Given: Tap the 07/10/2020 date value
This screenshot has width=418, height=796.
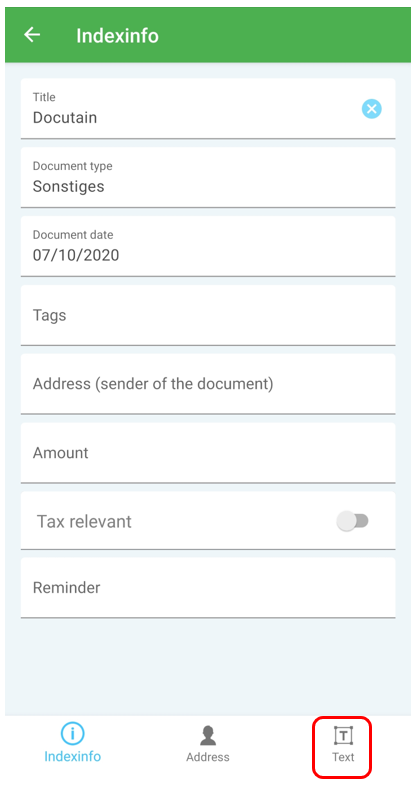Looking at the screenshot, I should 76,255.
